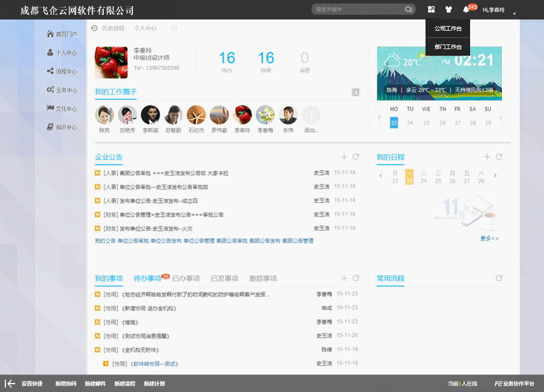Image resolution: width=544 pixels, height=392 pixels.
Task: Choose 部门工作台 from the dropdown menu
Action: coord(448,47)
